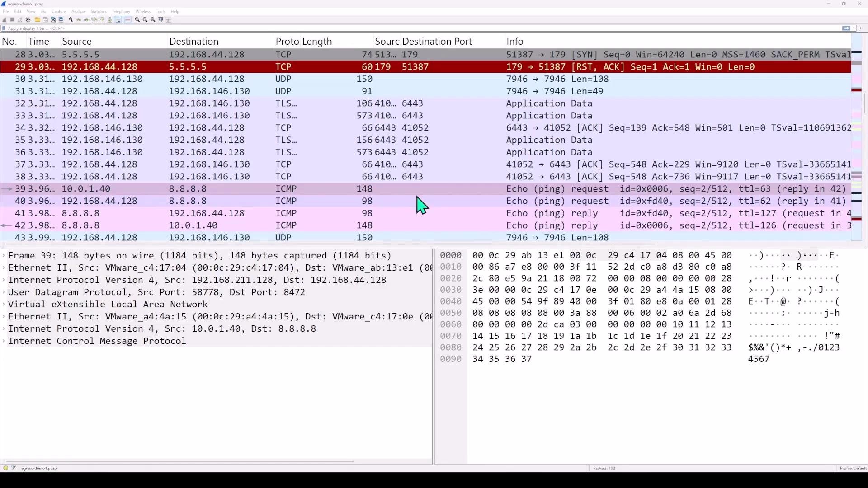
Task: Expand the inner Ethernet II VMware_a4:4a:15 entry
Action: click(x=4, y=317)
